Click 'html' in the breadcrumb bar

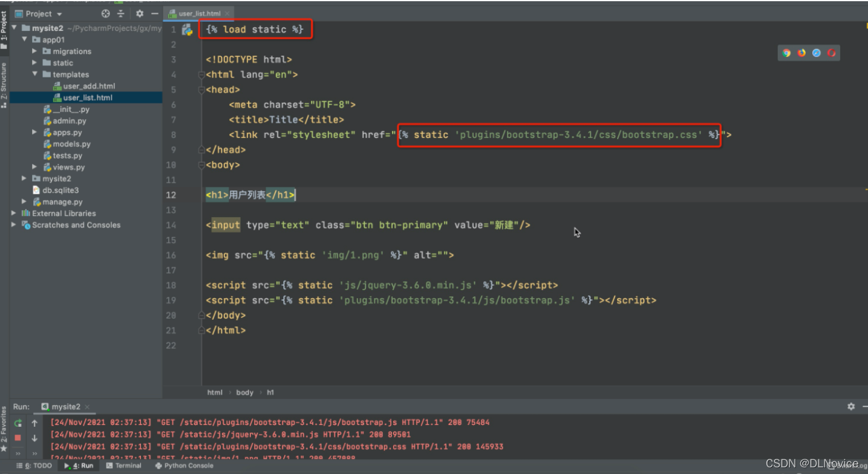(215, 392)
